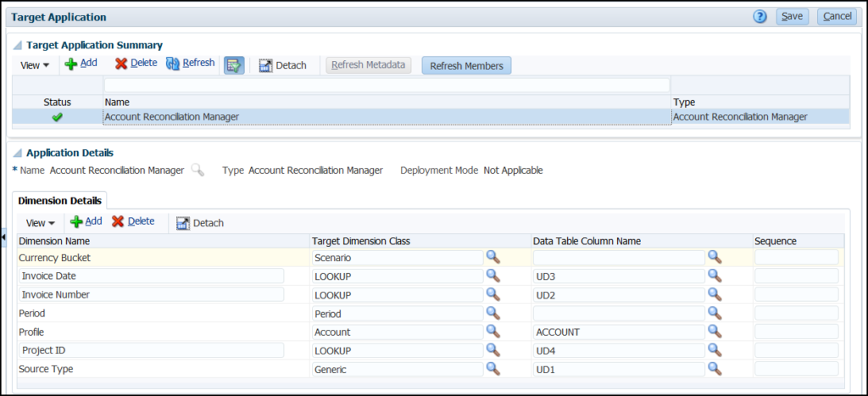Search data column for Period row
The height and width of the screenshot is (396, 868).
click(715, 313)
